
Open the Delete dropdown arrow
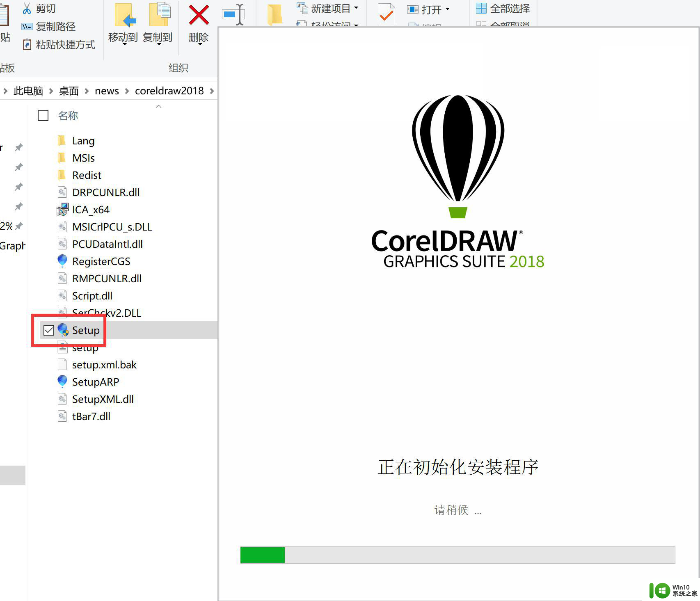pos(200,44)
